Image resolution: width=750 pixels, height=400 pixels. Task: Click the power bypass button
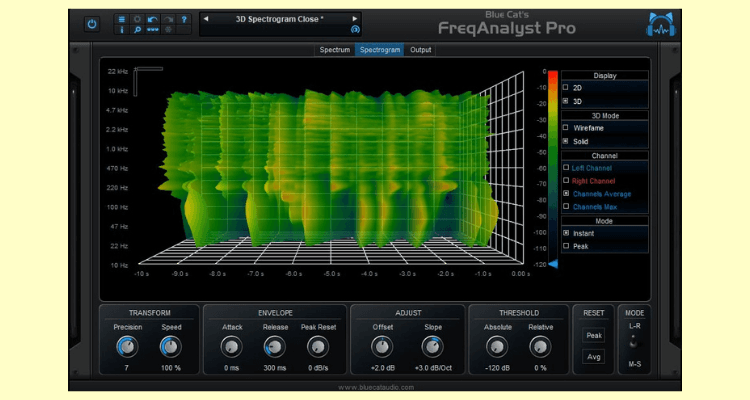(92, 24)
